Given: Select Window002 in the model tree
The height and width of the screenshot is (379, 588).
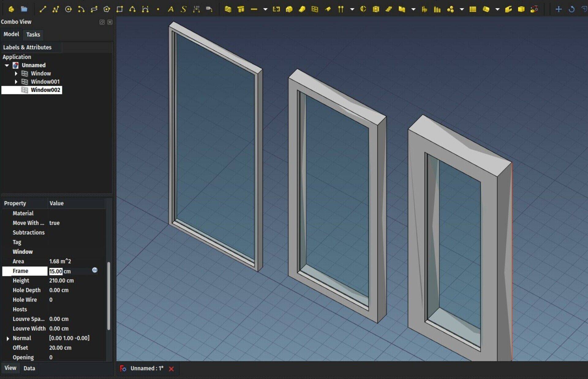Looking at the screenshot, I should (x=45, y=90).
